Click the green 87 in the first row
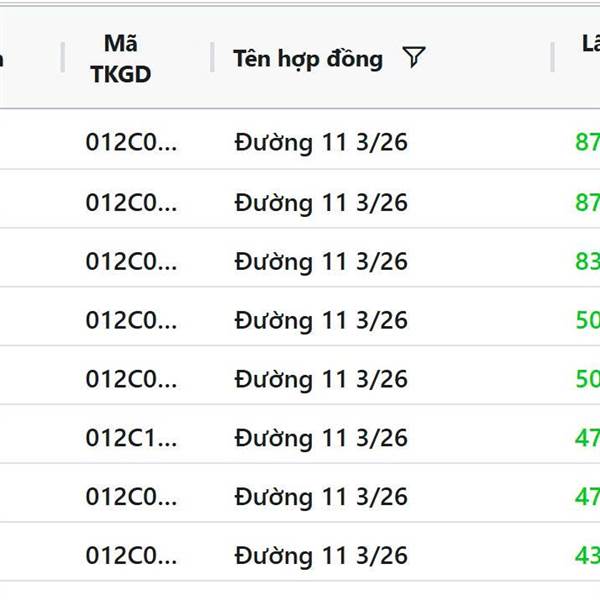This screenshot has width=600, height=600. (x=587, y=144)
